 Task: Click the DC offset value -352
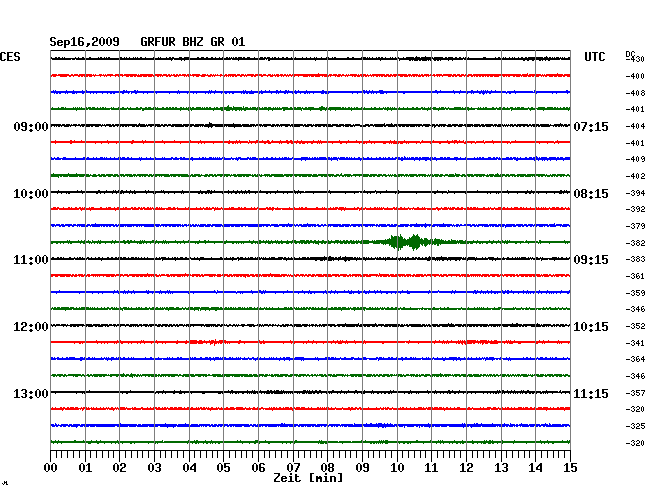[635, 326]
